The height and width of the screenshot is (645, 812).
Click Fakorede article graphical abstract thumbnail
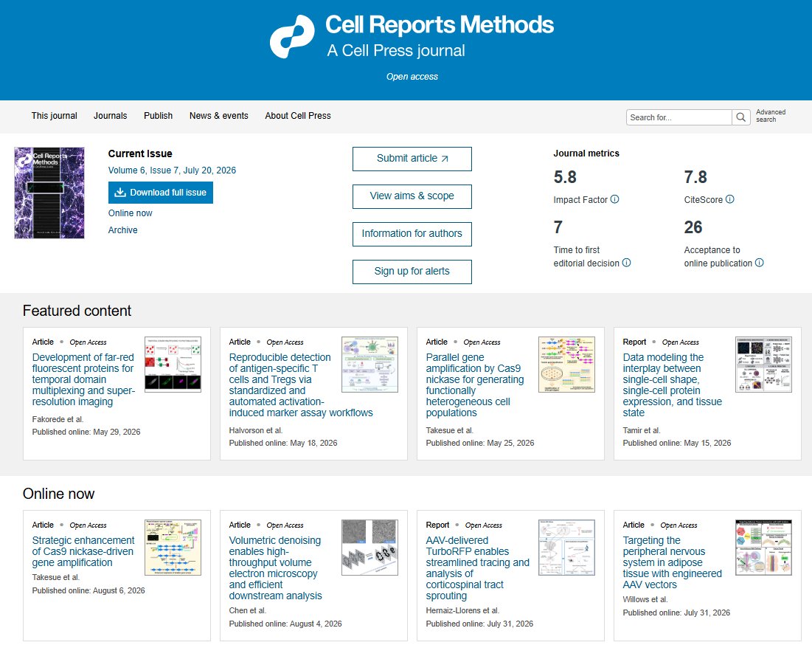click(x=173, y=365)
